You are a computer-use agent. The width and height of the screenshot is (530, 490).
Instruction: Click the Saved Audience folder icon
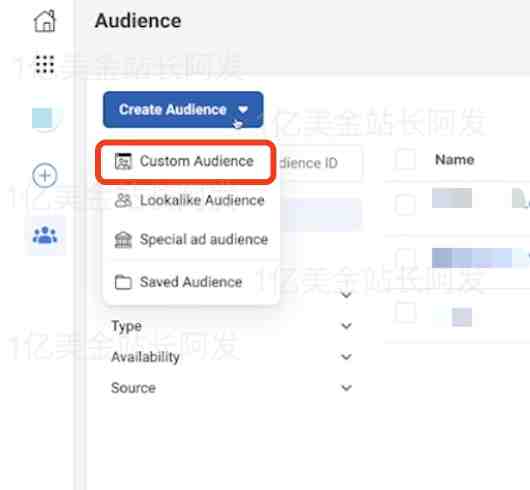[x=123, y=282]
